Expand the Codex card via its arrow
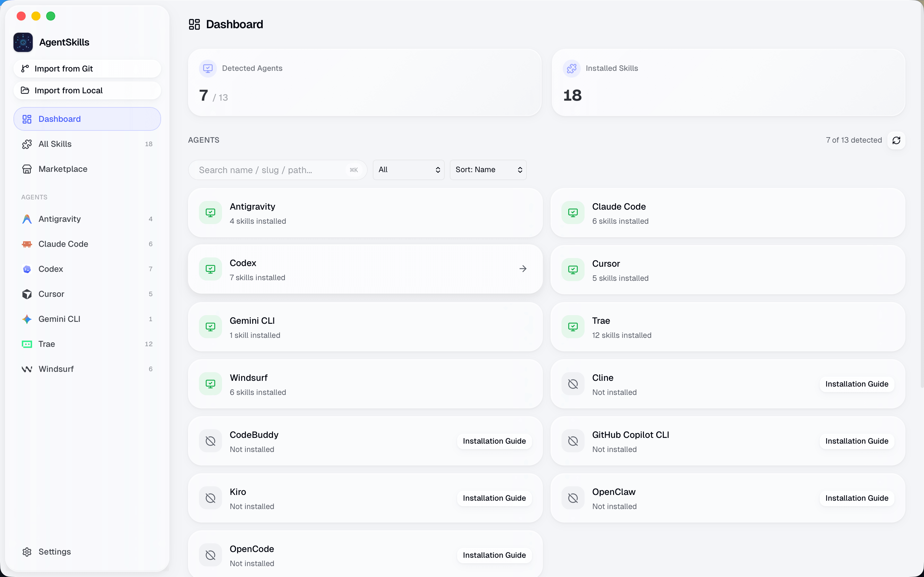Screen dimensions: 924x577 pyautogui.click(x=523, y=268)
